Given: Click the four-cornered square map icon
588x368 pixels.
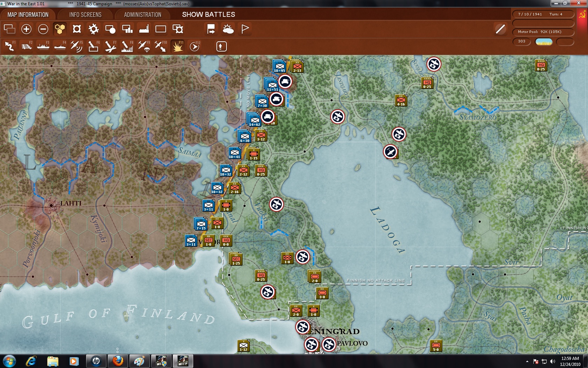Looking at the screenshot, I should point(77,29).
